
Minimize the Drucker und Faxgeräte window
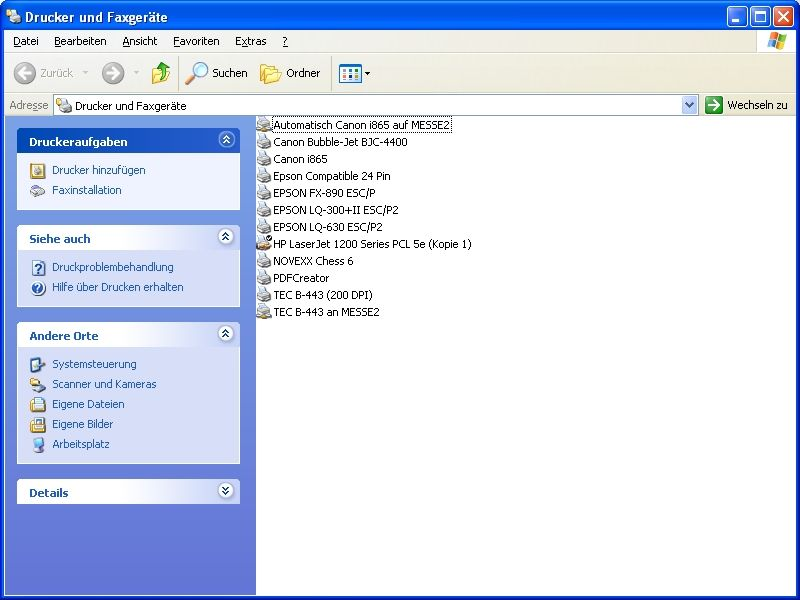tap(737, 17)
